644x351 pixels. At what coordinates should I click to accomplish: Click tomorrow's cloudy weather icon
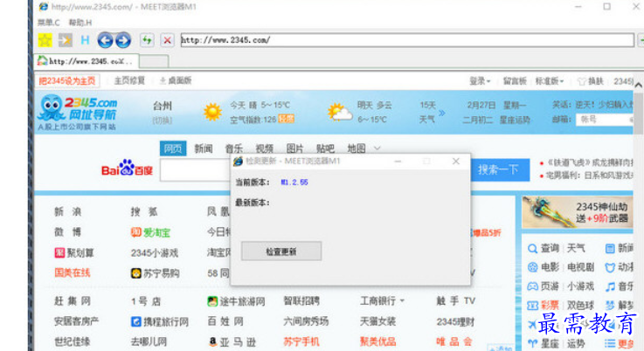339,112
